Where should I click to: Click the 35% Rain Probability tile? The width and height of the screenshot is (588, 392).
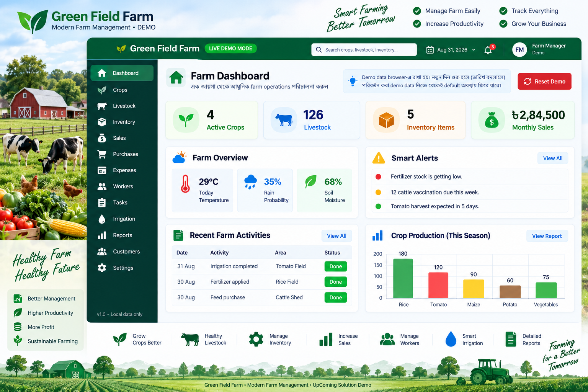(265, 190)
